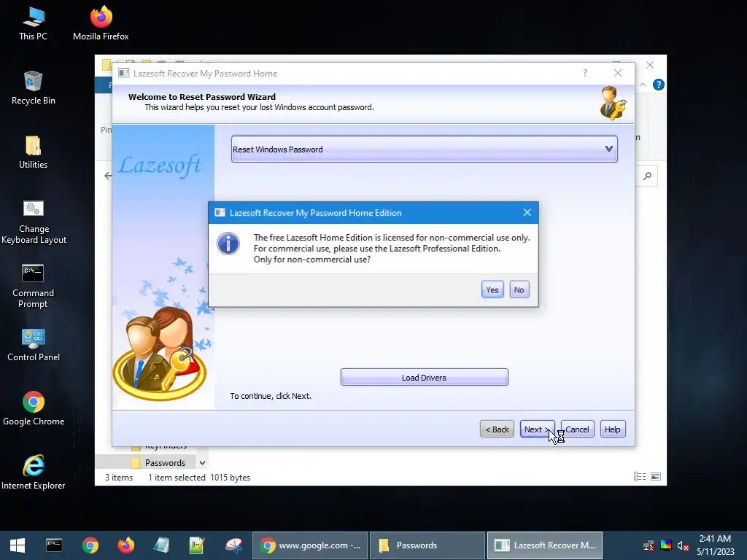The width and height of the screenshot is (747, 560).
Task: Launch Command Prompt from taskbar
Action: 54,545
